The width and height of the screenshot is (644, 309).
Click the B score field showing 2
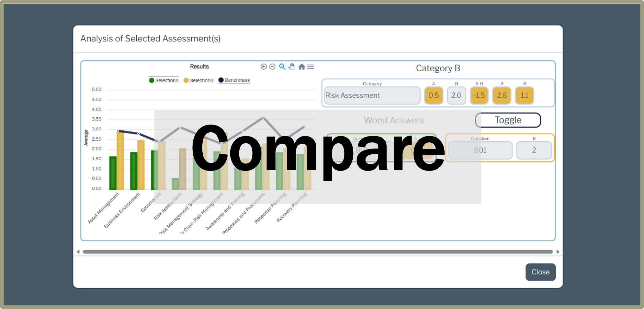[534, 150]
